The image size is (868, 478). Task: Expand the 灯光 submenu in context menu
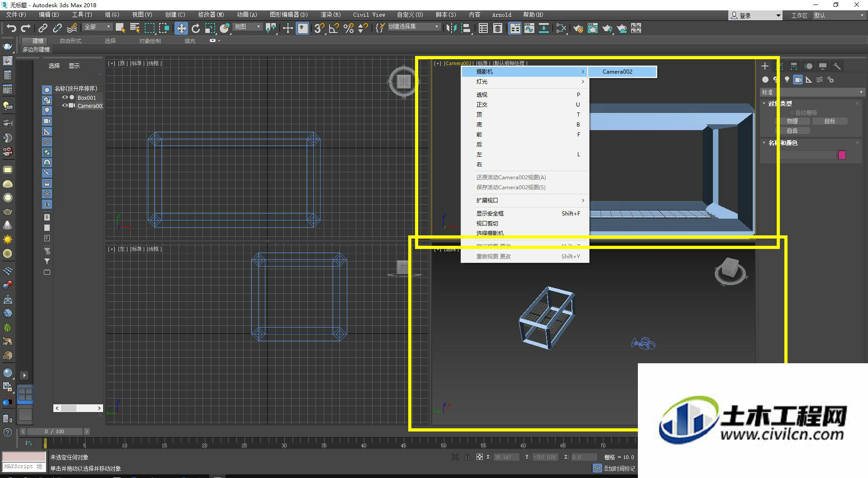(x=524, y=82)
